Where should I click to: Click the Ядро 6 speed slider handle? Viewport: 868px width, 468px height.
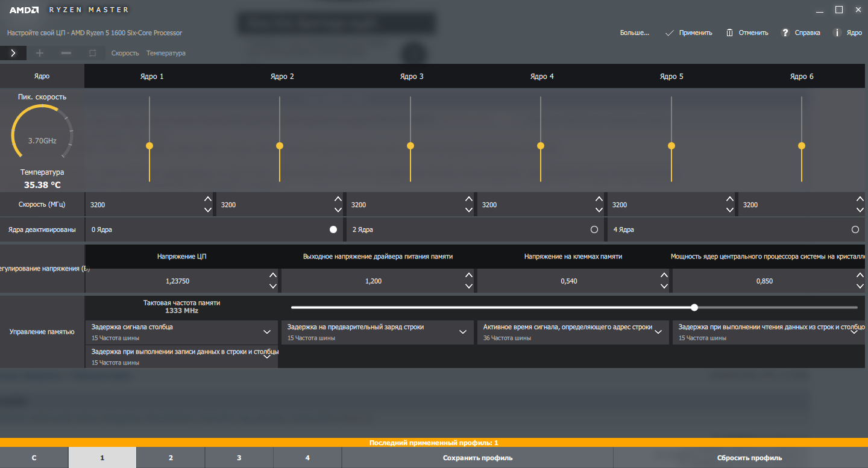(802, 146)
